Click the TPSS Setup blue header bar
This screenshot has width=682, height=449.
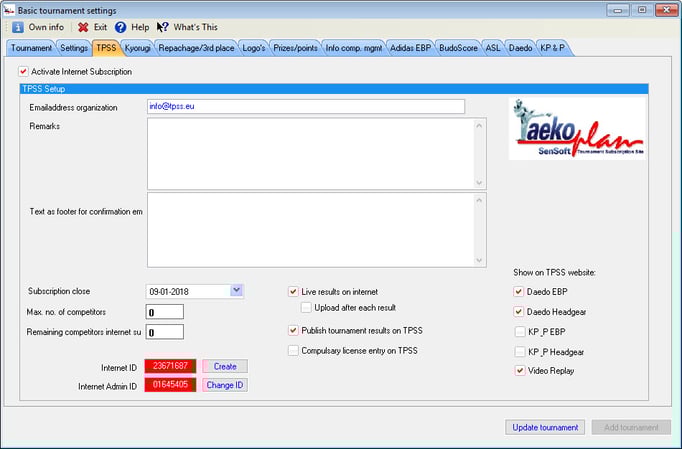tap(334, 89)
